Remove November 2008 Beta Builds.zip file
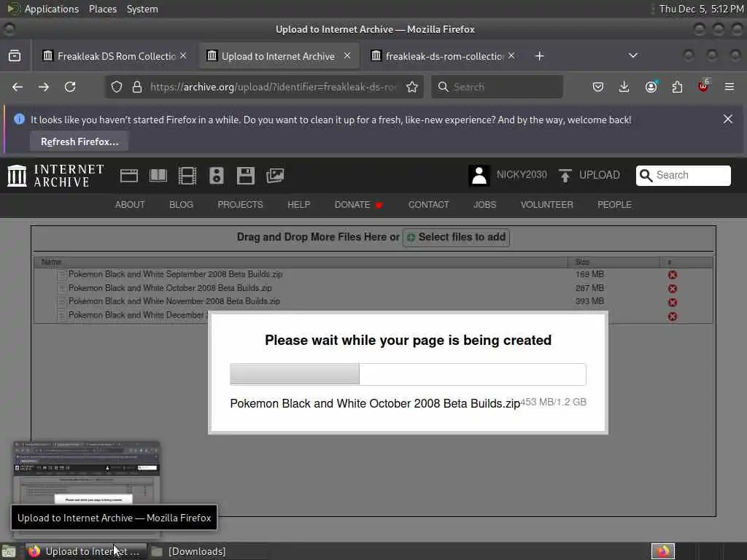747x560 pixels. tap(672, 303)
